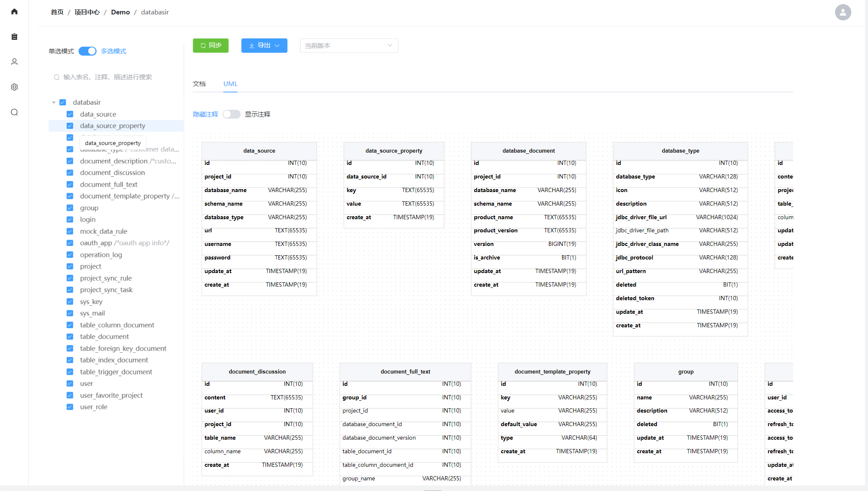Toggle the show comments switch
868x491 pixels.
click(x=231, y=114)
